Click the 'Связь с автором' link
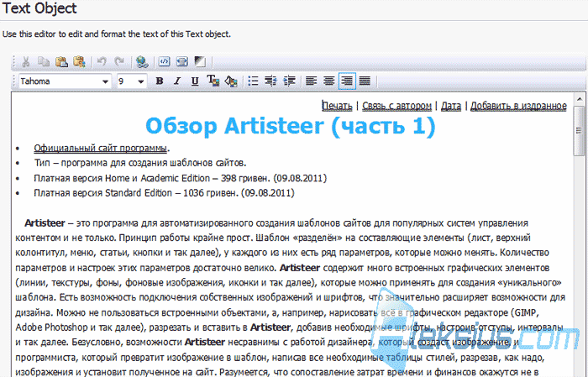The image size is (588, 377). point(396,106)
